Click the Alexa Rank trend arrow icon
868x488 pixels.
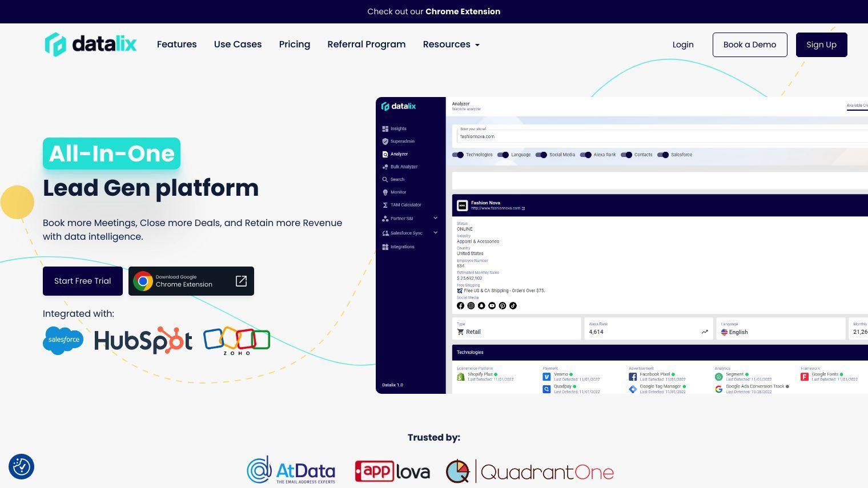coord(705,332)
